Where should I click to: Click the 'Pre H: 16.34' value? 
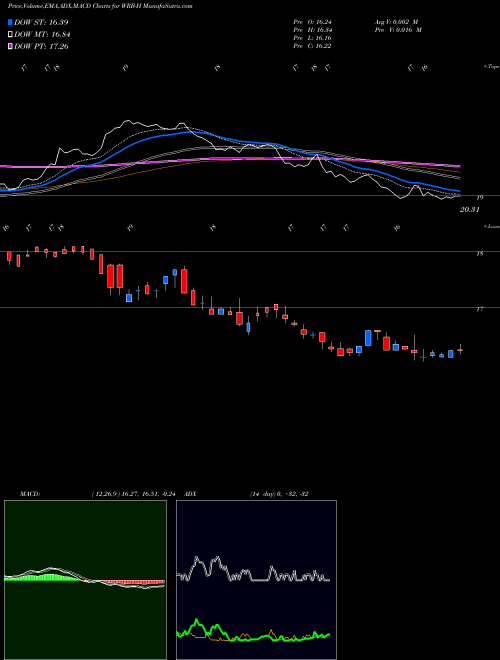click(x=313, y=30)
